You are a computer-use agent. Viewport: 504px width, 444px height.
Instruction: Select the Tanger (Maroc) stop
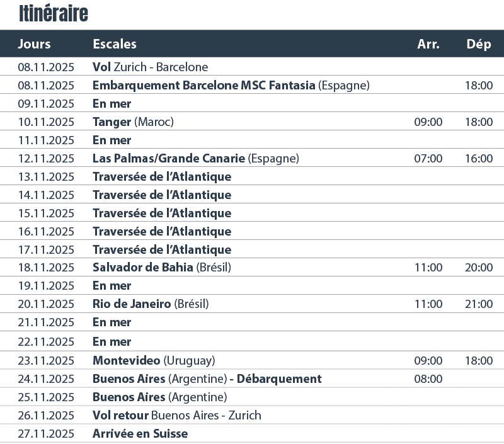[x=133, y=122]
